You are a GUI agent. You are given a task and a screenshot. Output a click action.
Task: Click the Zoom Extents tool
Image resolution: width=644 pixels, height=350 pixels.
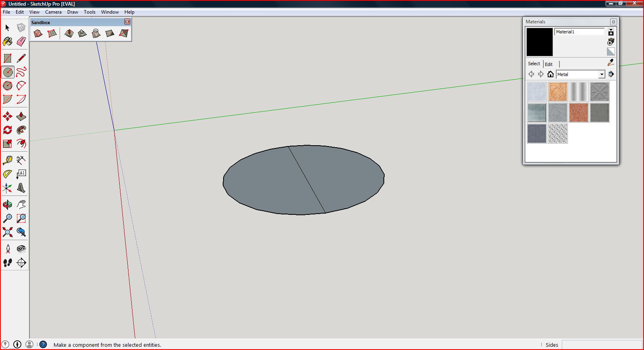[7, 232]
